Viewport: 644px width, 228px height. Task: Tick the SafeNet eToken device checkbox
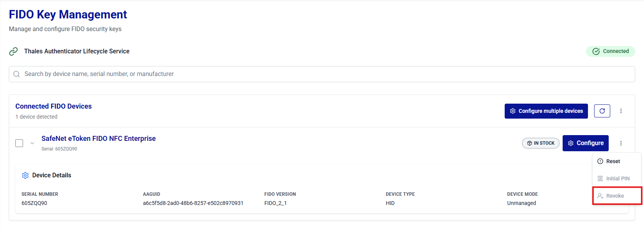19,143
